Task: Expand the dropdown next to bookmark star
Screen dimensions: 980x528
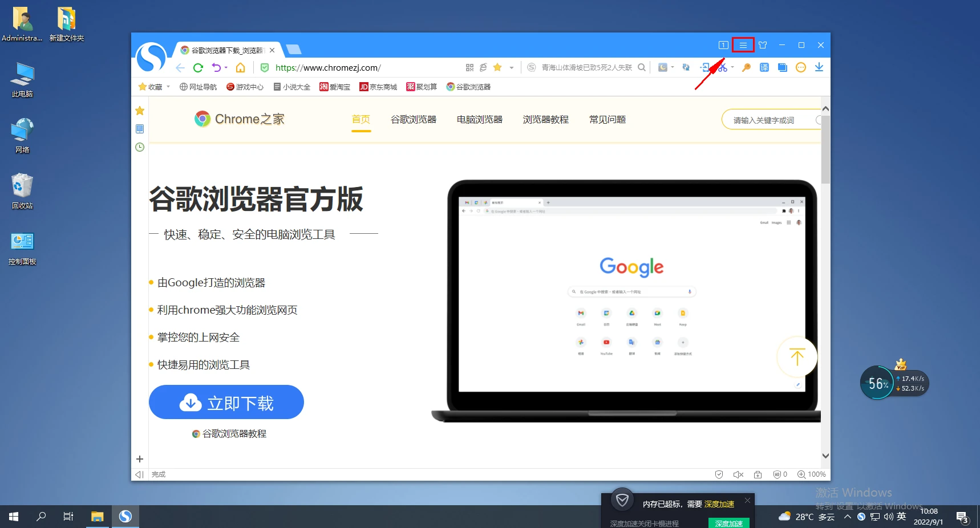Action: point(512,68)
